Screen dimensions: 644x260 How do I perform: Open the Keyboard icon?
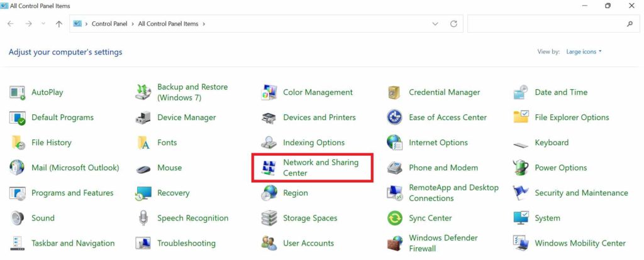pyautogui.click(x=521, y=145)
